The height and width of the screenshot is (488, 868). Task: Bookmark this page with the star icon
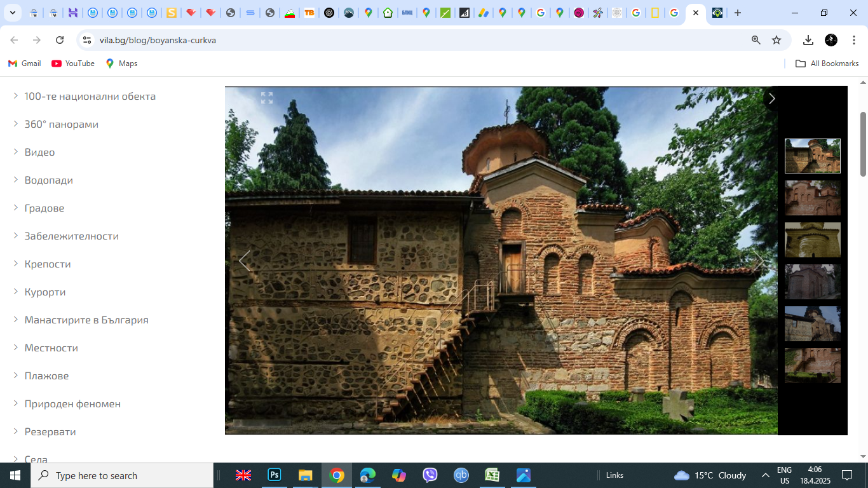pos(776,40)
